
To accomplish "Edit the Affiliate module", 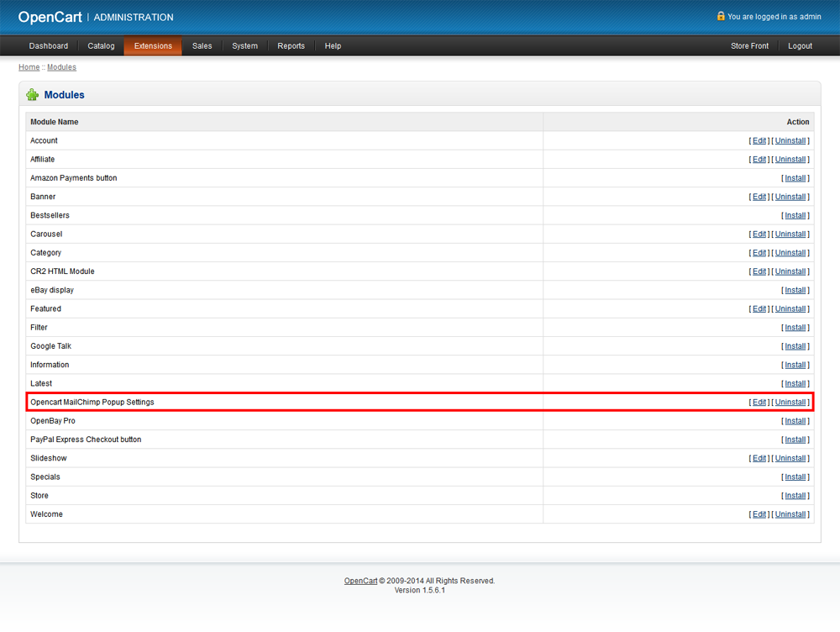I will tap(759, 159).
